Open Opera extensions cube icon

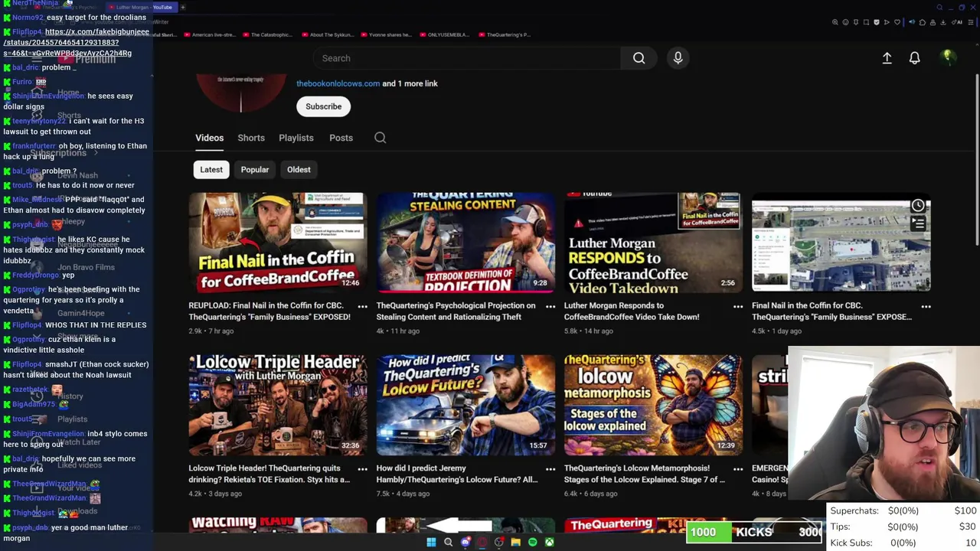[923, 22]
